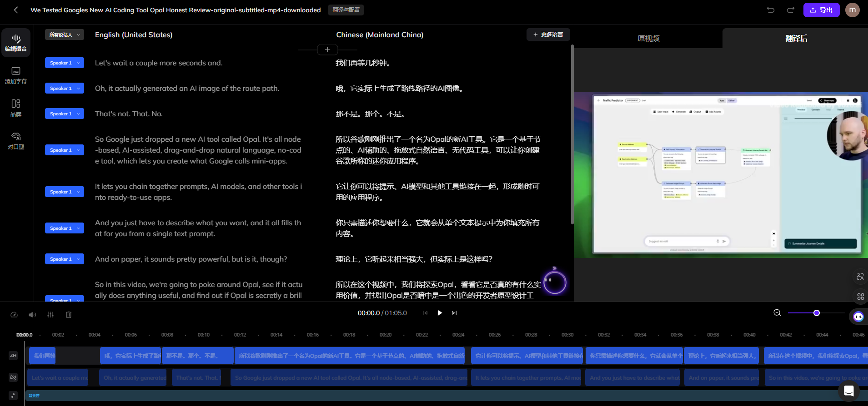Image resolution: width=868 pixels, height=406 pixels.
Task: Open Speaker 1 dropdown for "Let's wait" row
Action: tap(65, 63)
